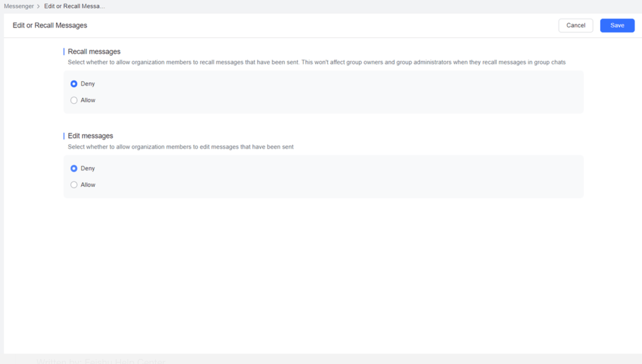
Task: Deny organization members from recalling messages
Action: pos(74,84)
